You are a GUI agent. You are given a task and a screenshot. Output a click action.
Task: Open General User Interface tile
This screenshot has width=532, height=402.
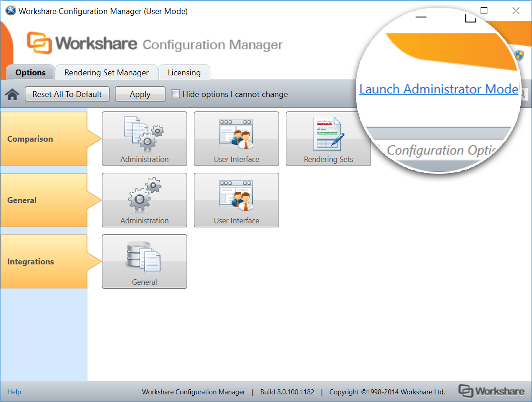click(237, 200)
